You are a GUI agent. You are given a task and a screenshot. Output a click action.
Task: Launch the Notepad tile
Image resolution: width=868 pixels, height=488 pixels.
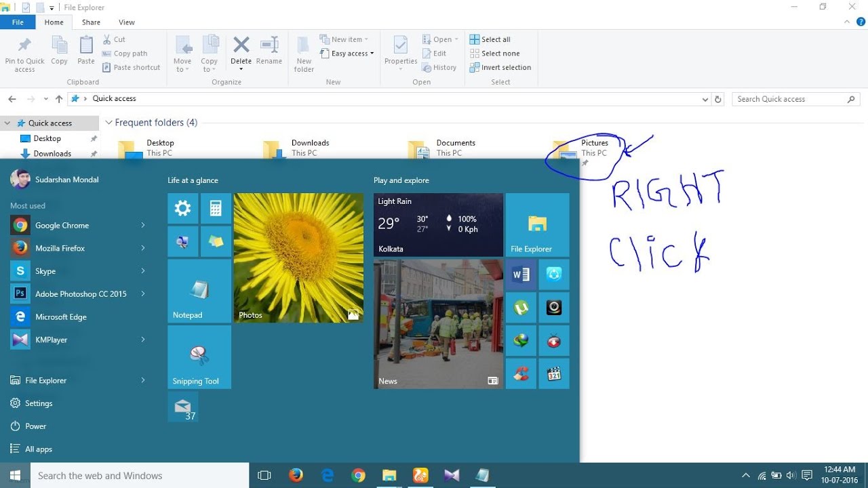point(199,291)
